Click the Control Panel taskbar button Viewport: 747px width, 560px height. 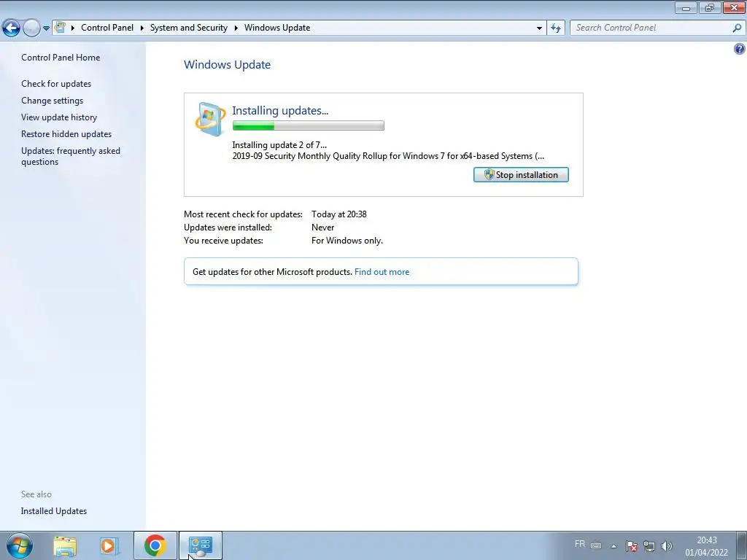coord(201,545)
